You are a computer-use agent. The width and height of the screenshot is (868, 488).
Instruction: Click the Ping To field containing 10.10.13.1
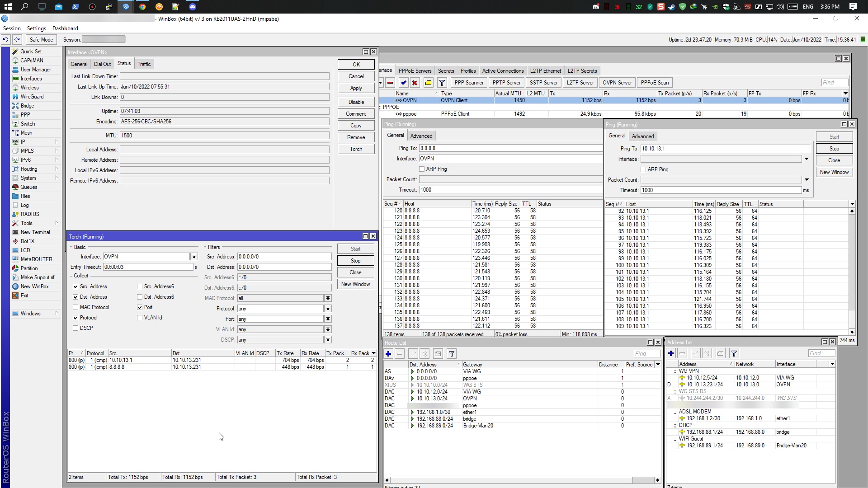(725, 149)
